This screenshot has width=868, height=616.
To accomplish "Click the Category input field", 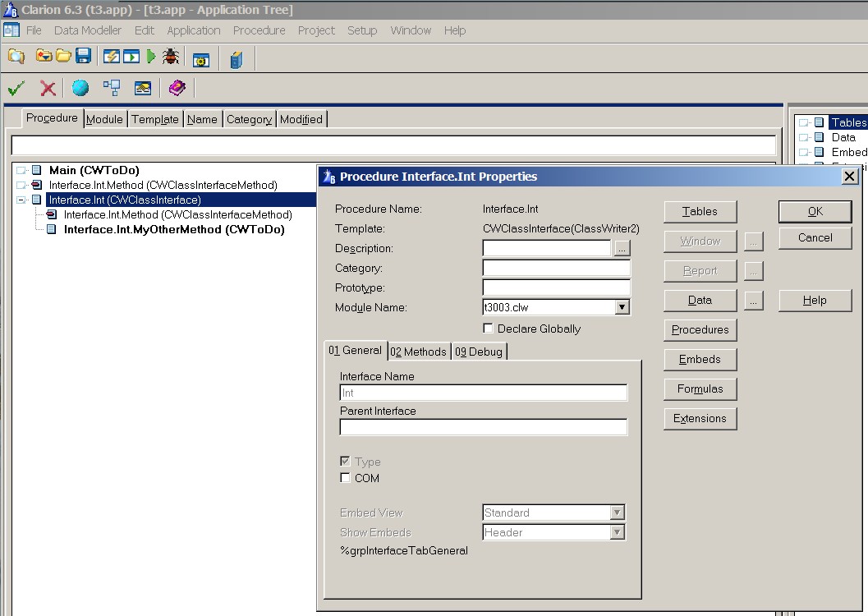I will click(x=556, y=269).
